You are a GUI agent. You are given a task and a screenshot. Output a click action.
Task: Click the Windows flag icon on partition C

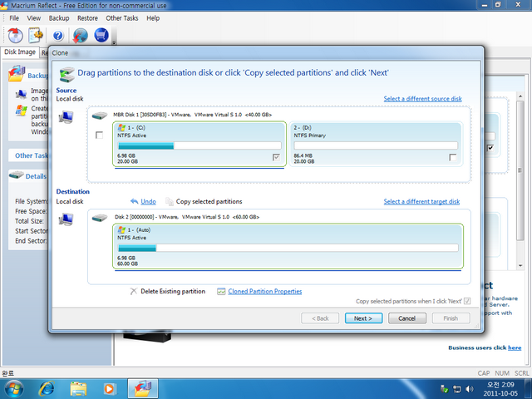pyautogui.click(x=121, y=127)
